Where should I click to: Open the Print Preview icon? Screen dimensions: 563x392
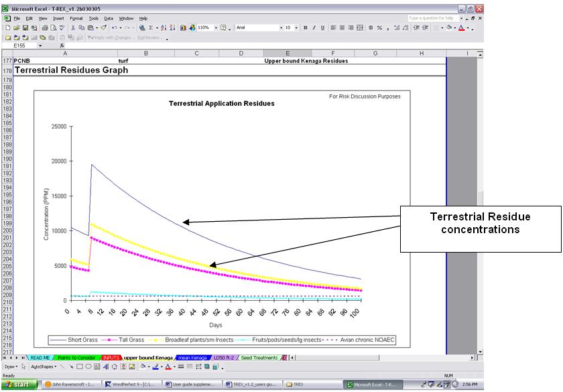coord(54,27)
